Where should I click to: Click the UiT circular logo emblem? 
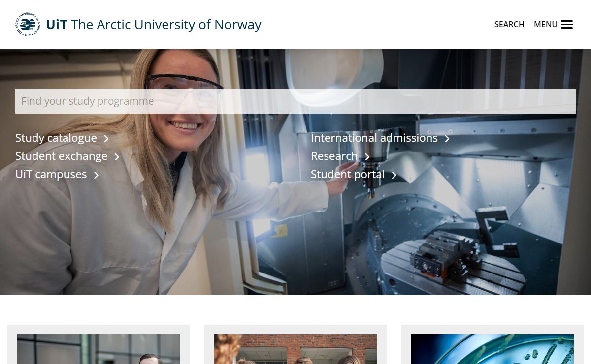coord(28,25)
